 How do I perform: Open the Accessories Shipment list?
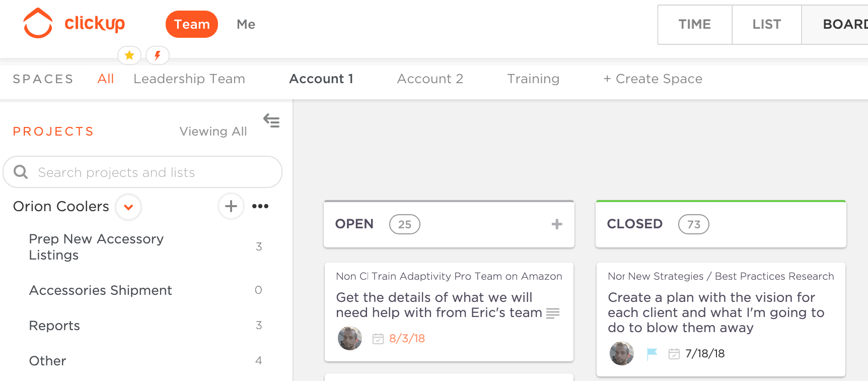pos(101,290)
